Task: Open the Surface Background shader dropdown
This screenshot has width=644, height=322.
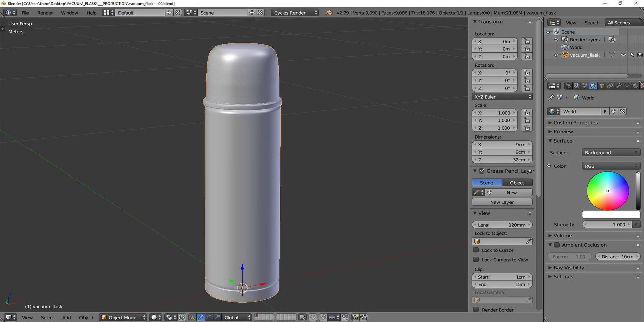Action: coord(611,152)
